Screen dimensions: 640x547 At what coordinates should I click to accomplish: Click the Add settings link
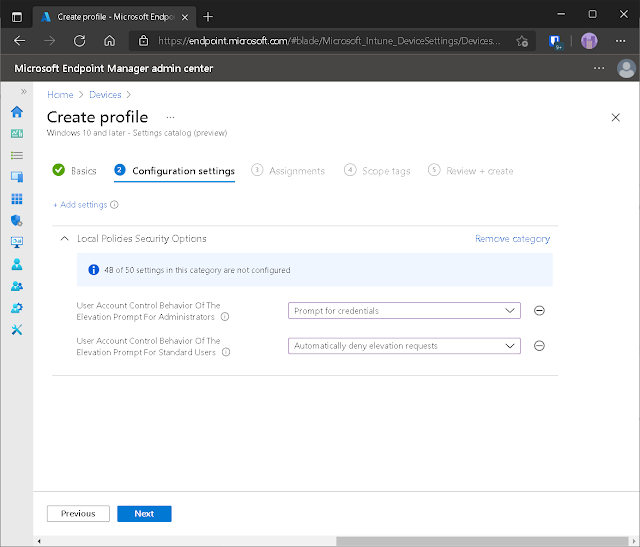click(x=80, y=205)
